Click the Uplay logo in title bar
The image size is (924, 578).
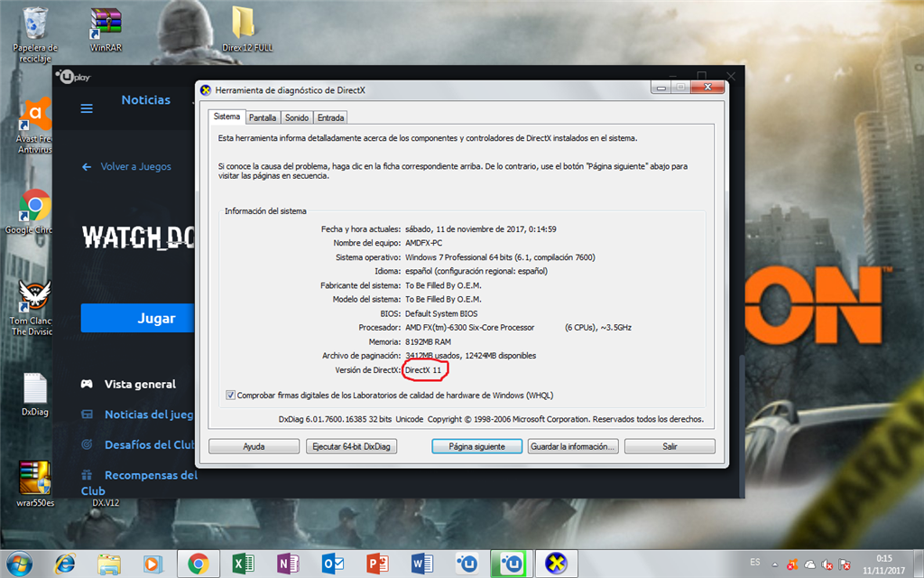tap(73, 77)
